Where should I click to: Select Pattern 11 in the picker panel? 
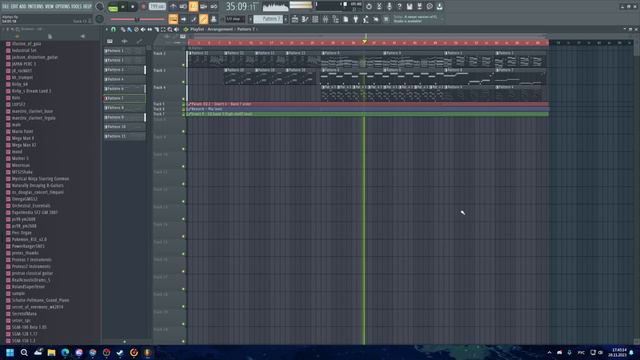(124, 136)
